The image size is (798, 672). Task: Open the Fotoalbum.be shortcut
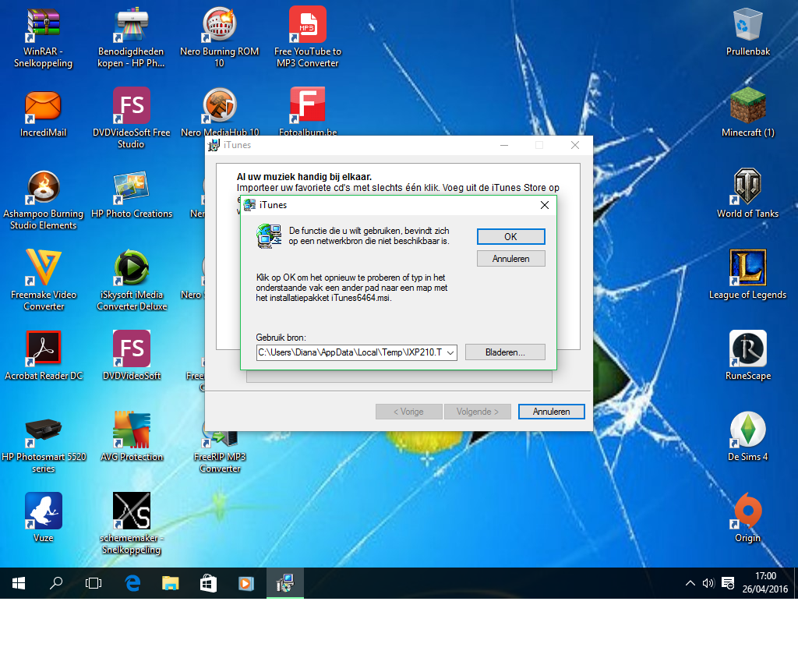point(307,112)
